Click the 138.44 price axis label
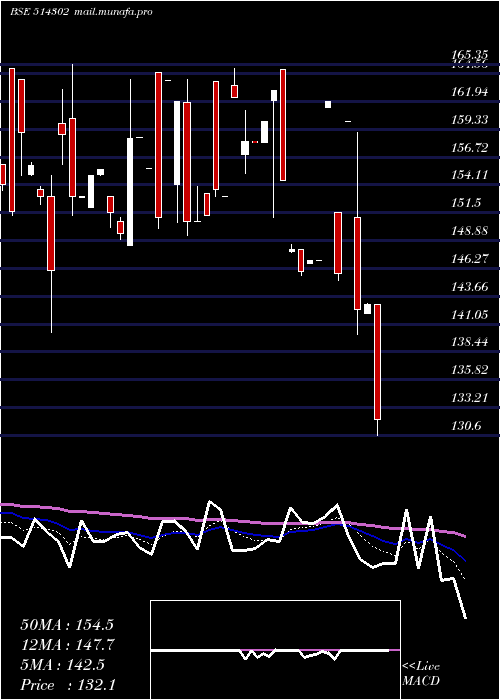 [470, 342]
